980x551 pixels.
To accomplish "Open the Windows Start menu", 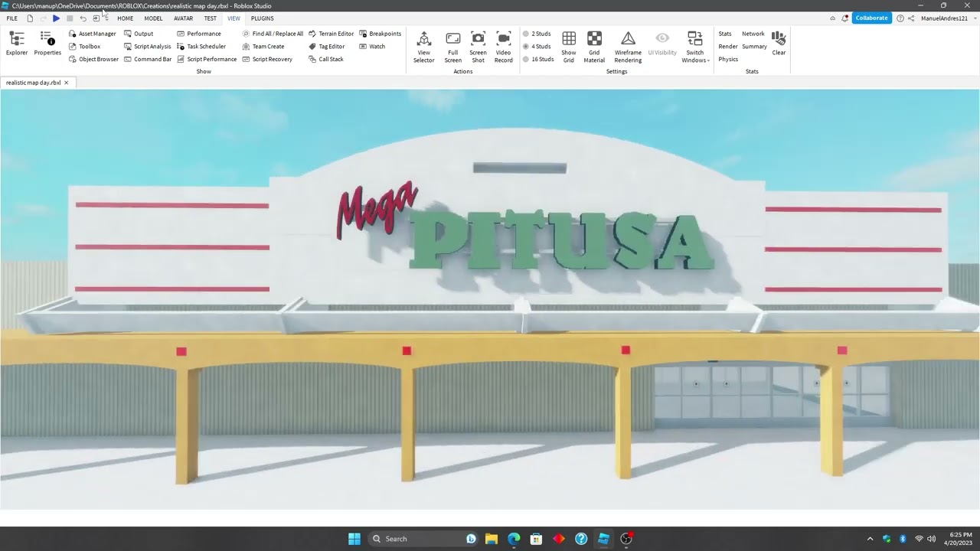I will (x=354, y=539).
